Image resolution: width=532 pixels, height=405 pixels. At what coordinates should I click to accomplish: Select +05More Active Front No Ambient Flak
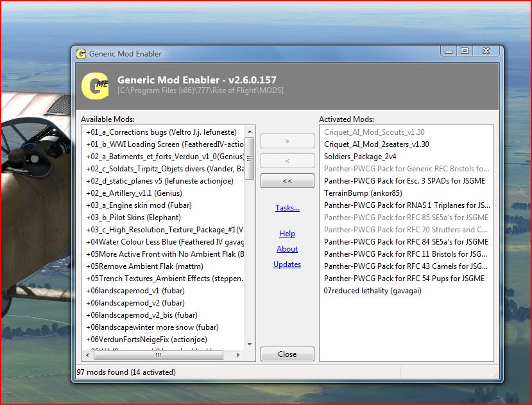pos(165,254)
